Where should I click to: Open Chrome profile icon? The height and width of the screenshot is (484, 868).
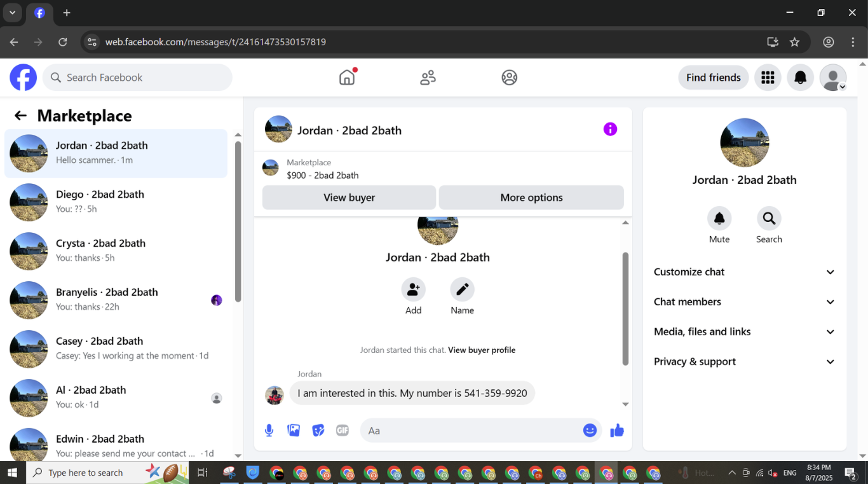829,42
